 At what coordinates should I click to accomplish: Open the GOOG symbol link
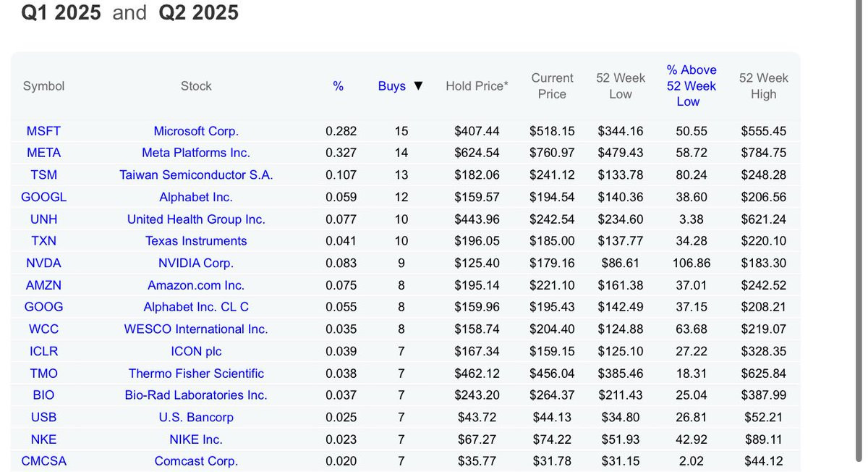[43, 307]
